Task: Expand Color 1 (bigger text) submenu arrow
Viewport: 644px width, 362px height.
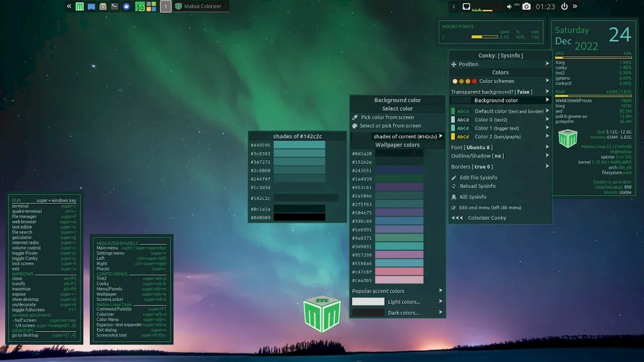Action: coord(547,128)
